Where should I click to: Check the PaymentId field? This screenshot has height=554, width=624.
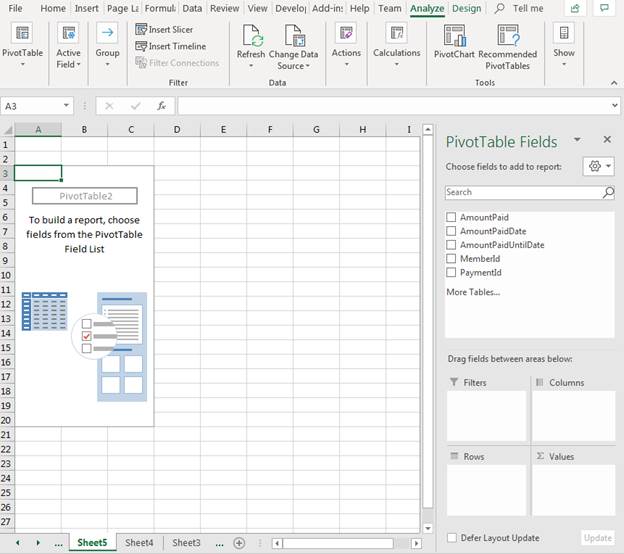451,273
